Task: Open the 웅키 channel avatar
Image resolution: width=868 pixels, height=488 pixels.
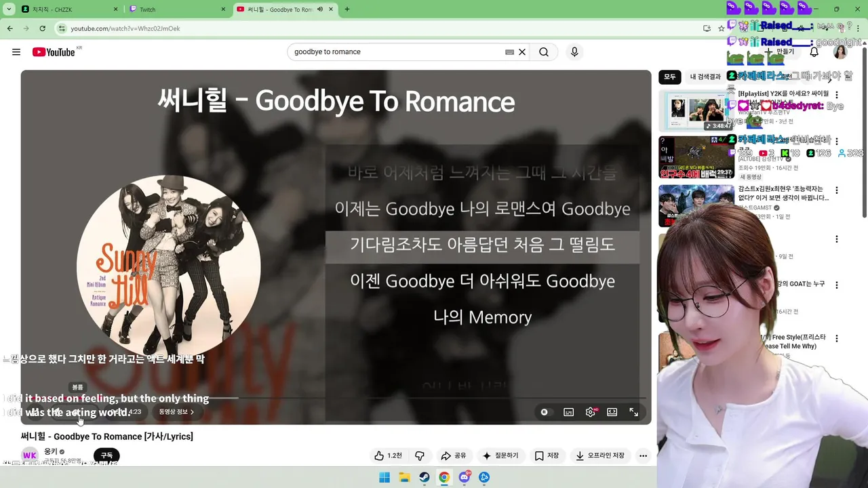Action: 30,455
